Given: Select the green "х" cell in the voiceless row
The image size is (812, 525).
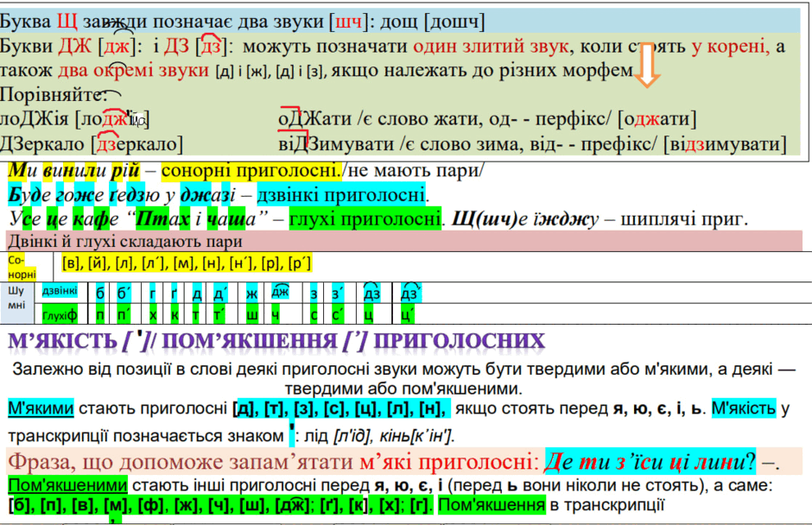Looking at the screenshot, I should coord(153,315).
